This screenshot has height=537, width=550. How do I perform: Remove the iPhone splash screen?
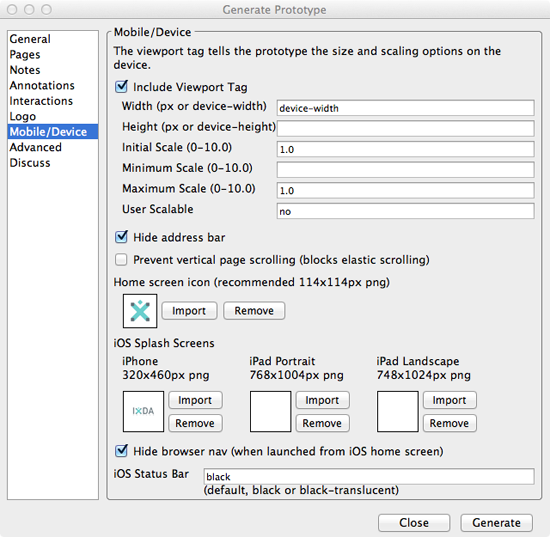pos(195,423)
